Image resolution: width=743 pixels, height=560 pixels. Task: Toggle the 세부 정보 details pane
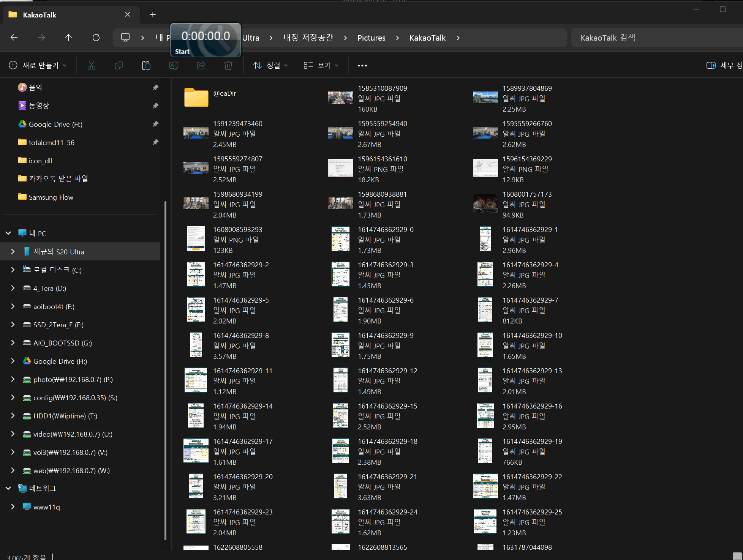pos(724,65)
